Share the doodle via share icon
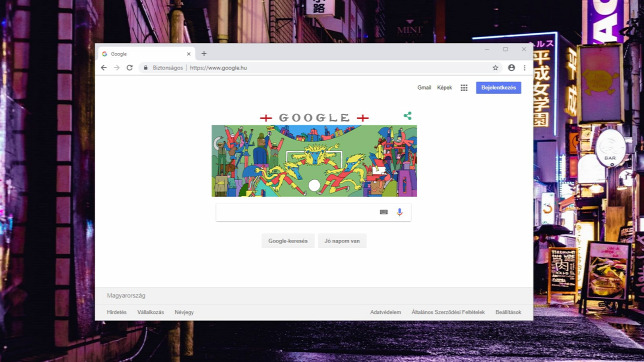Viewport: 644px width, 362px height. pos(407,116)
